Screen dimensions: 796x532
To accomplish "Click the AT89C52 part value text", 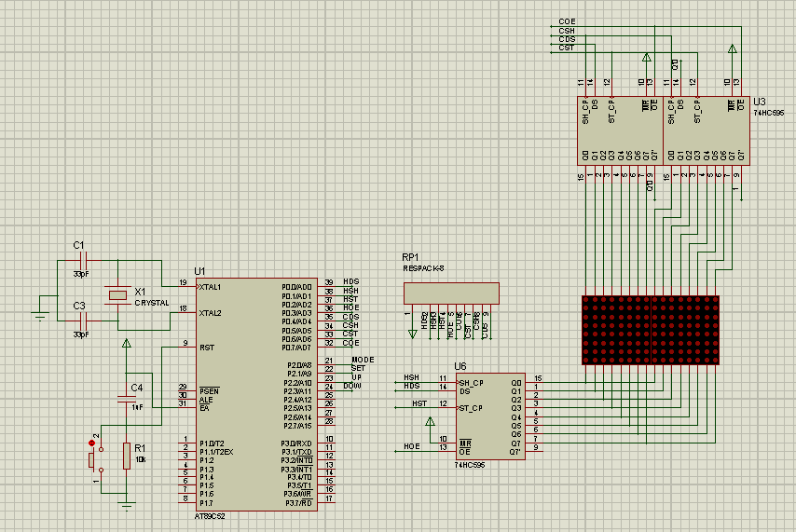I will [210, 516].
